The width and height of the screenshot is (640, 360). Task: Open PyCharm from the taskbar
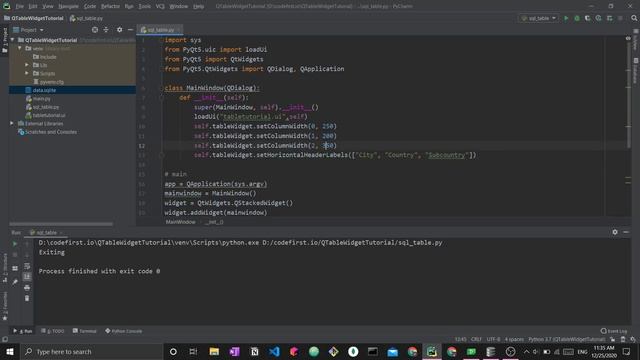(432, 351)
